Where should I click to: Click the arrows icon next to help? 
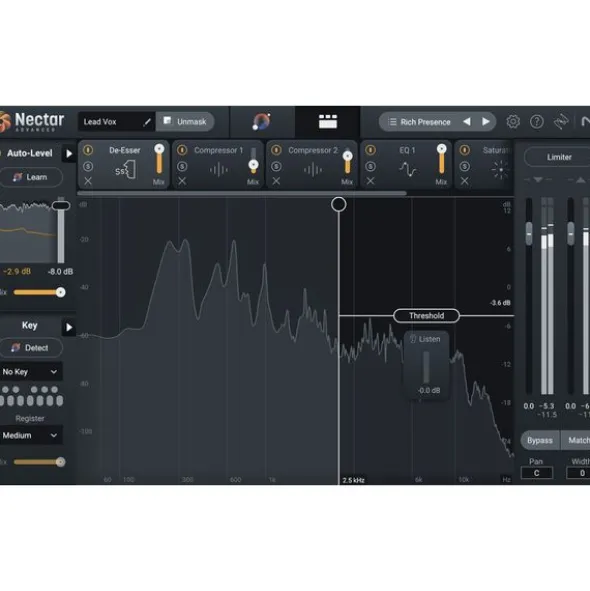coord(561,121)
